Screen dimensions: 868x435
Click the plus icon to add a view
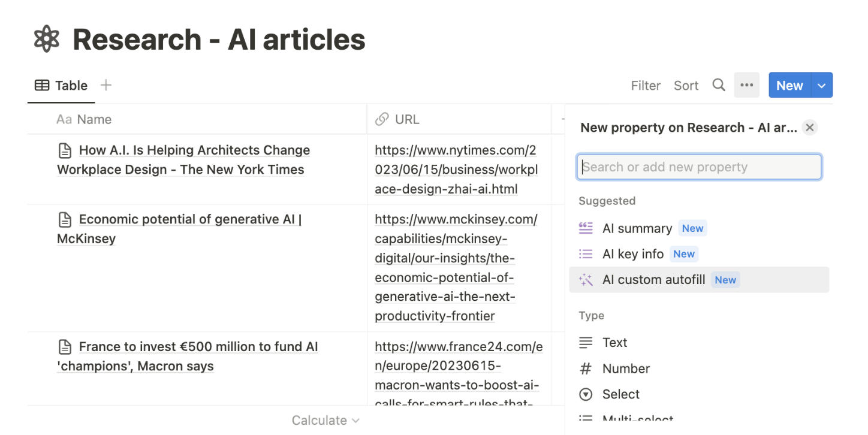pos(106,85)
